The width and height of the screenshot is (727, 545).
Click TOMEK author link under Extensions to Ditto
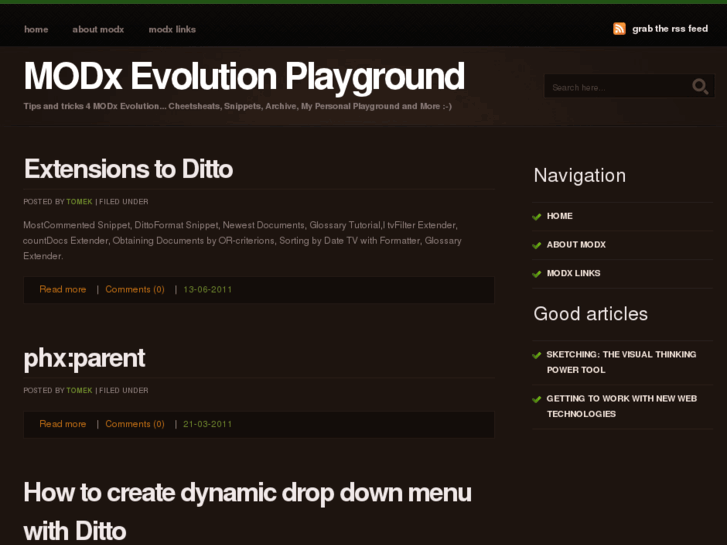[79, 202]
